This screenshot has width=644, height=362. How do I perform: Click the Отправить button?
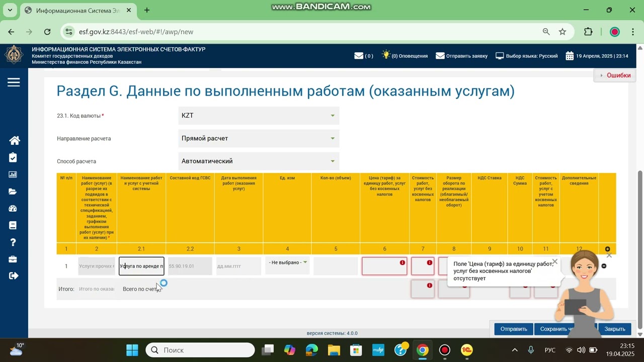click(514, 329)
